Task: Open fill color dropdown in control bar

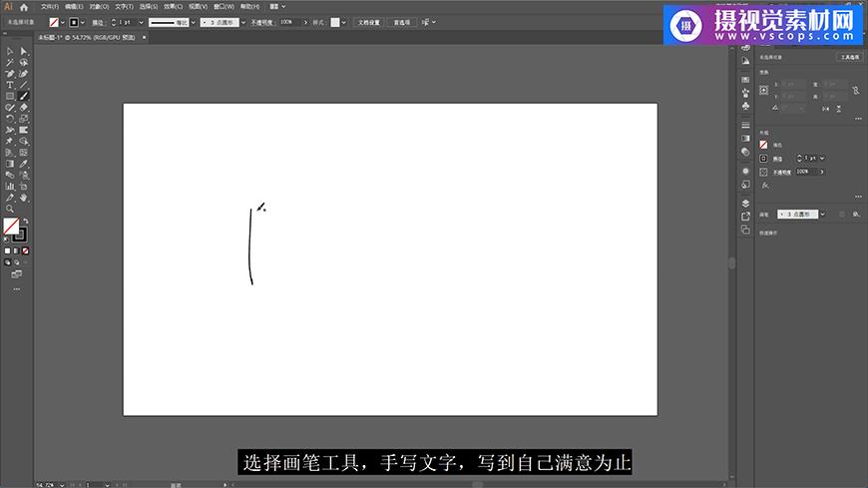Action: pos(63,23)
